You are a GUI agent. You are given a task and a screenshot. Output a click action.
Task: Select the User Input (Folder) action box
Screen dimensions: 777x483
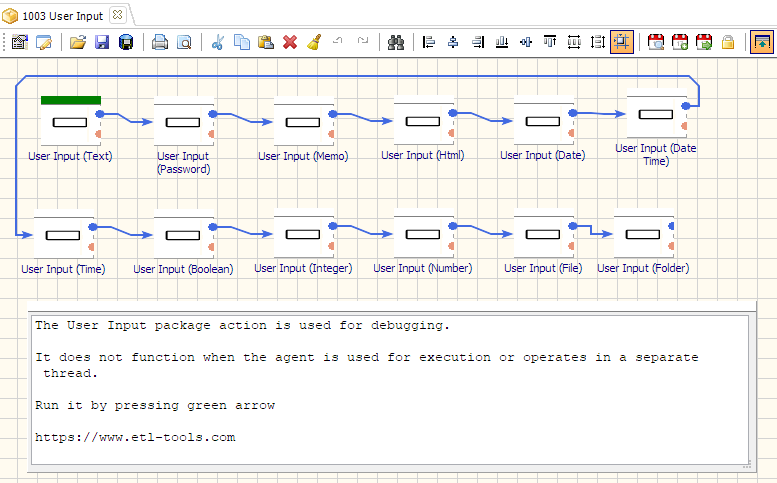point(643,235)
